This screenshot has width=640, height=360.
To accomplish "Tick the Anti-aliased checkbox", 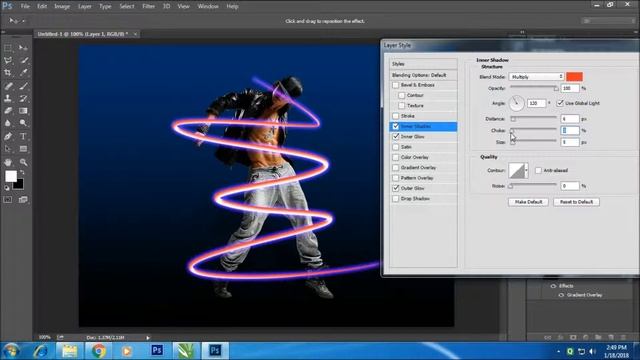I will (x=538, y=170).
